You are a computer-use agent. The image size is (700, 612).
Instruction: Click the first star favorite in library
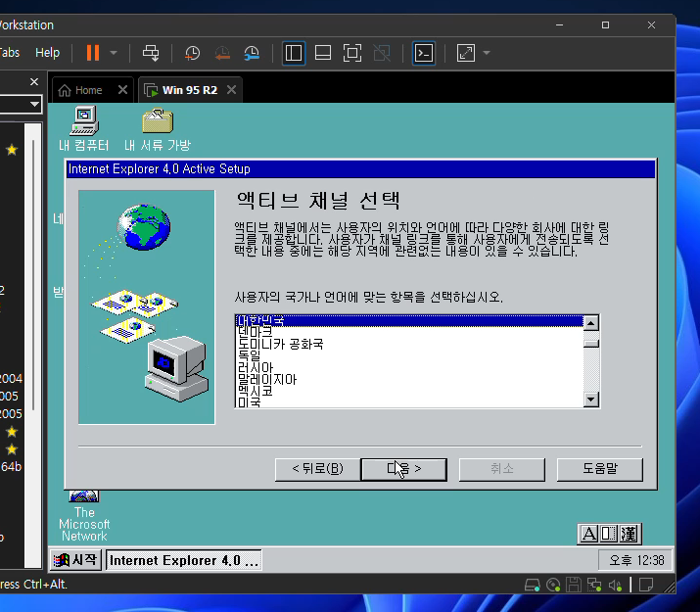(12, 150)
